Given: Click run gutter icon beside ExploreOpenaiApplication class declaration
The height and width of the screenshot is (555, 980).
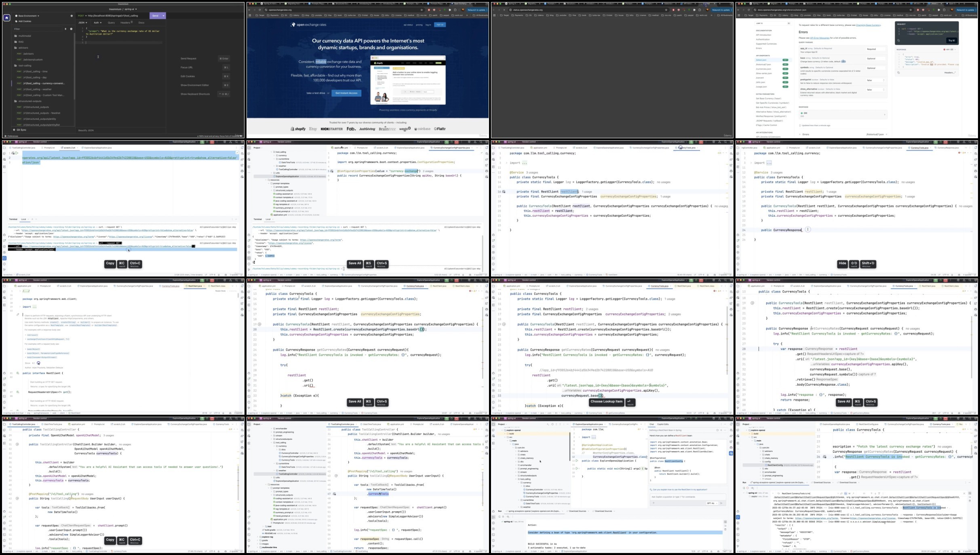Looking at the screenshot, I should click(577, 461).
